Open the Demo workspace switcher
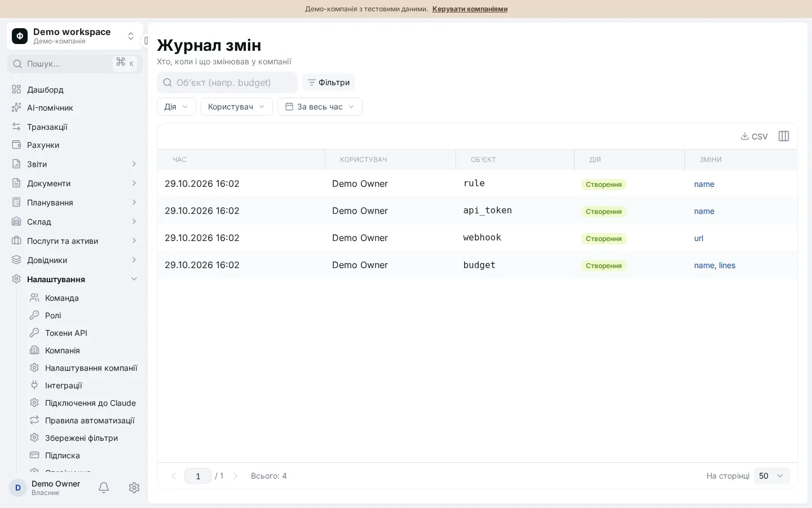 (74, 36)
